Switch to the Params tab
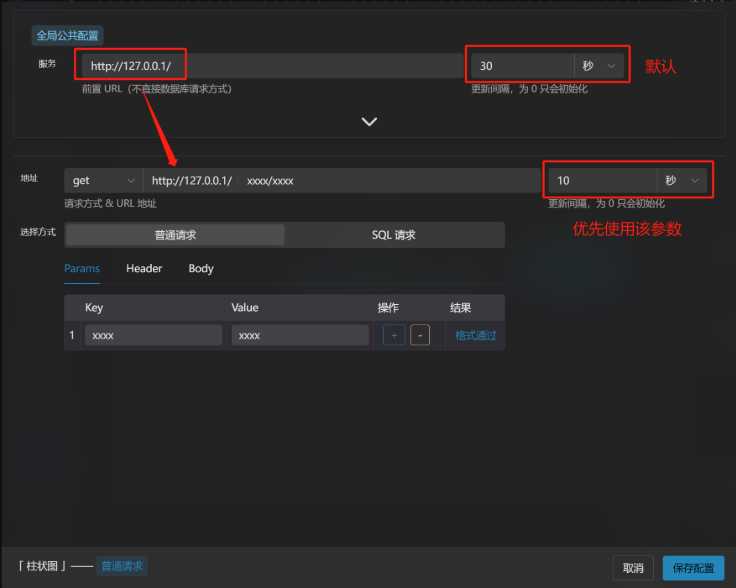 tap(82, 268)
